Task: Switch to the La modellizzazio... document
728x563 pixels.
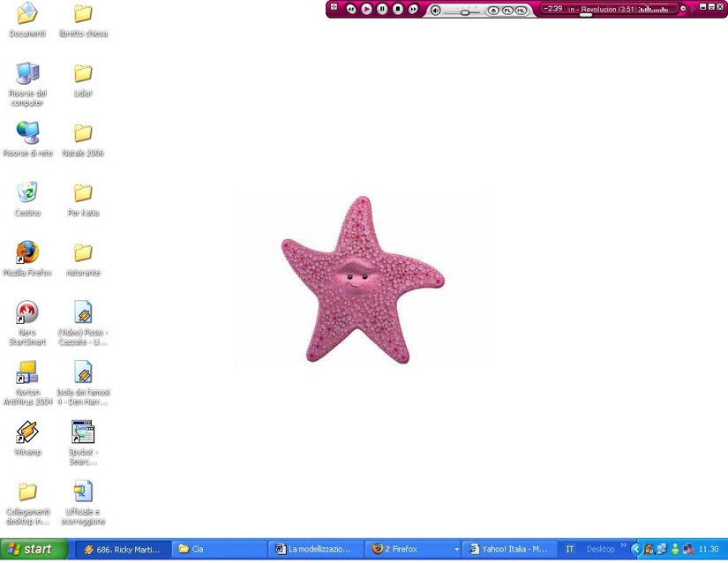Action: (x=317, y=550)
